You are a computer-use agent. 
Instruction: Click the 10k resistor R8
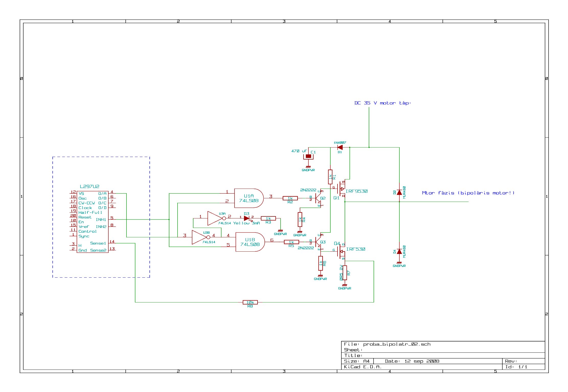pyautogui.click(x=250, y=302)
